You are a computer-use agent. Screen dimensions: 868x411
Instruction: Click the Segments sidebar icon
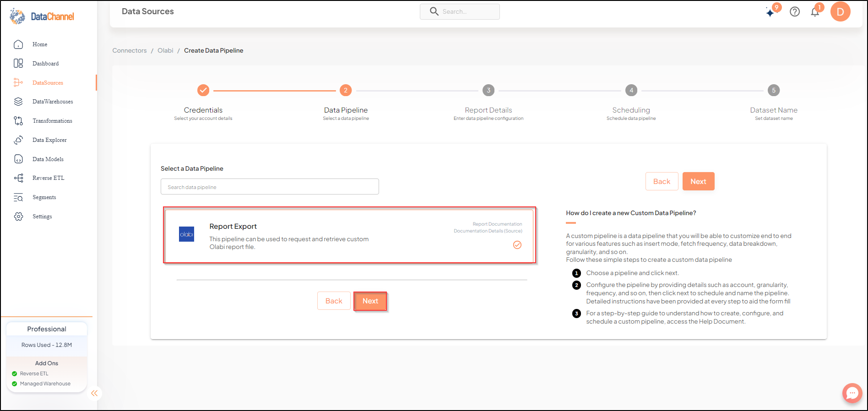(18, 197)
